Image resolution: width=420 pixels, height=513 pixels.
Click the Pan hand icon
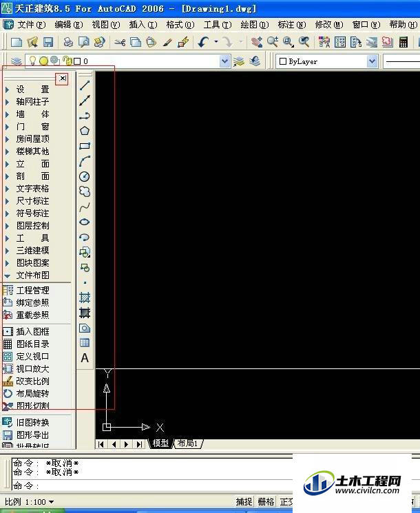tap(257, 42)
